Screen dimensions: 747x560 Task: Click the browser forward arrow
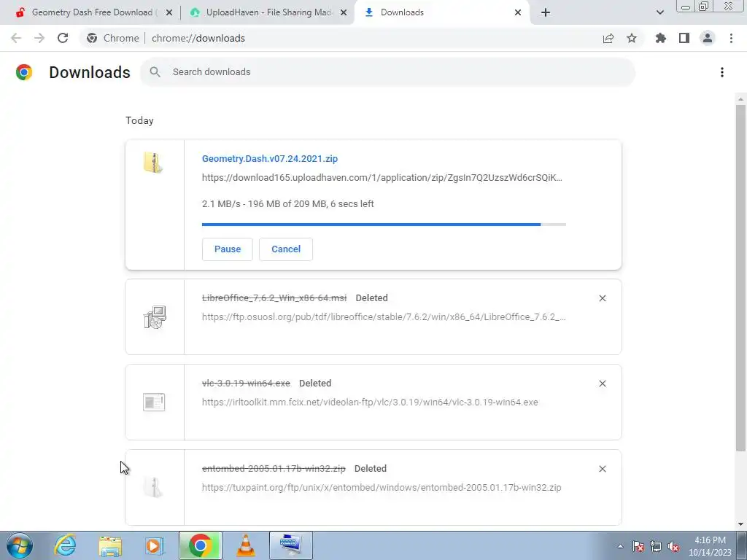(x=39, y=38)
